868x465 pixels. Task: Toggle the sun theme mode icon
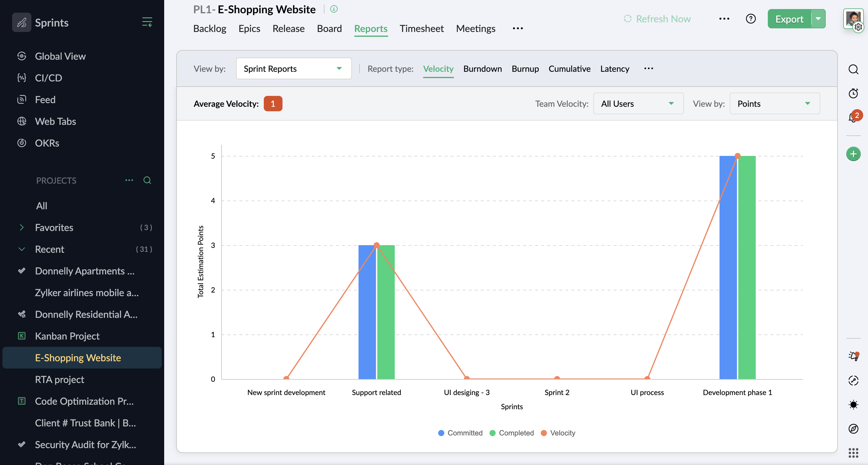853,404
